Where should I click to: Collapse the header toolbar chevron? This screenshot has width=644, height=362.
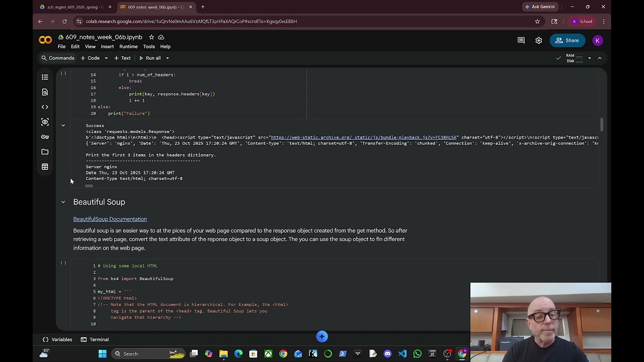pyautogui.click(x=600, y=58)
